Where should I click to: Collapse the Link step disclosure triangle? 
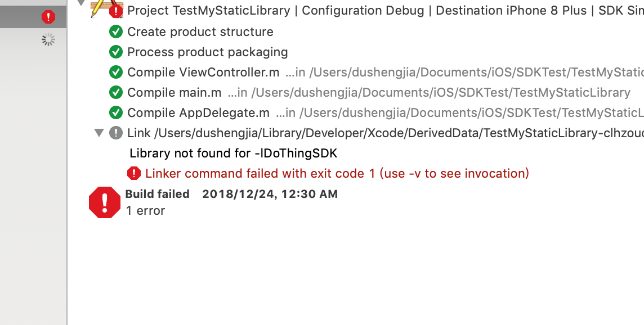click(99, 133)
